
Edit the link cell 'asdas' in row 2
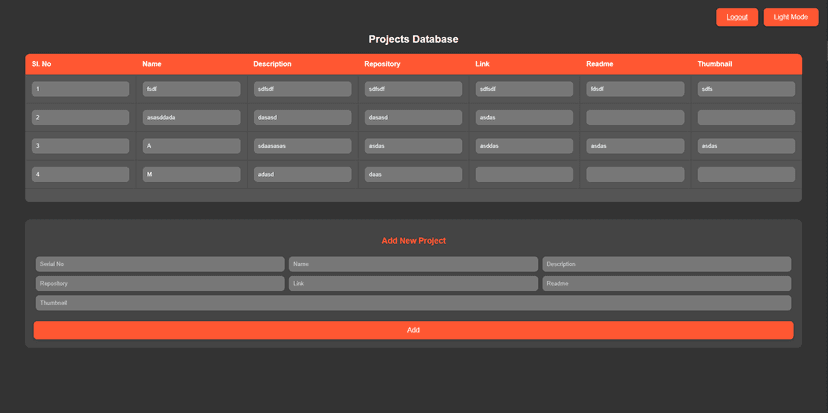click(x=524, y=117)
